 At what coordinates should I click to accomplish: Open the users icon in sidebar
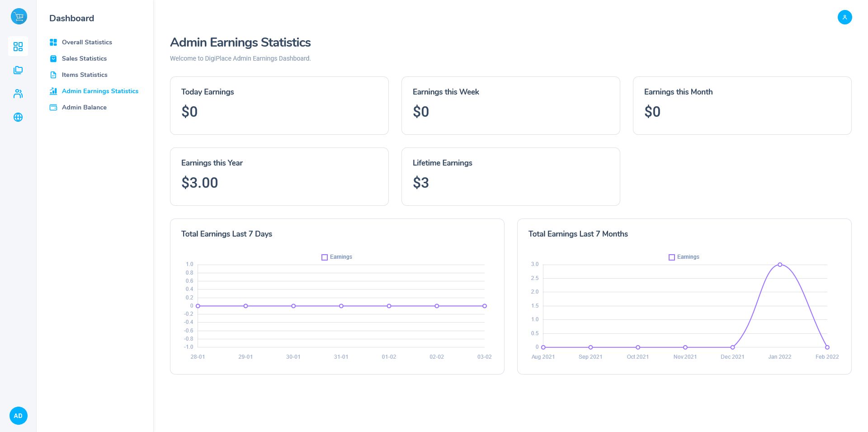pyautogui.click(x=18, y=94)
